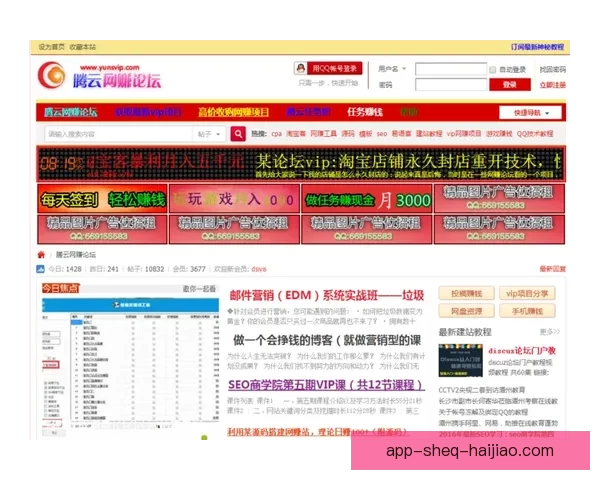Click the discuz tutorial thumbnail image
Image resolution: width=600 pixels, height=480 pixels.
click(x=460, y=360)
